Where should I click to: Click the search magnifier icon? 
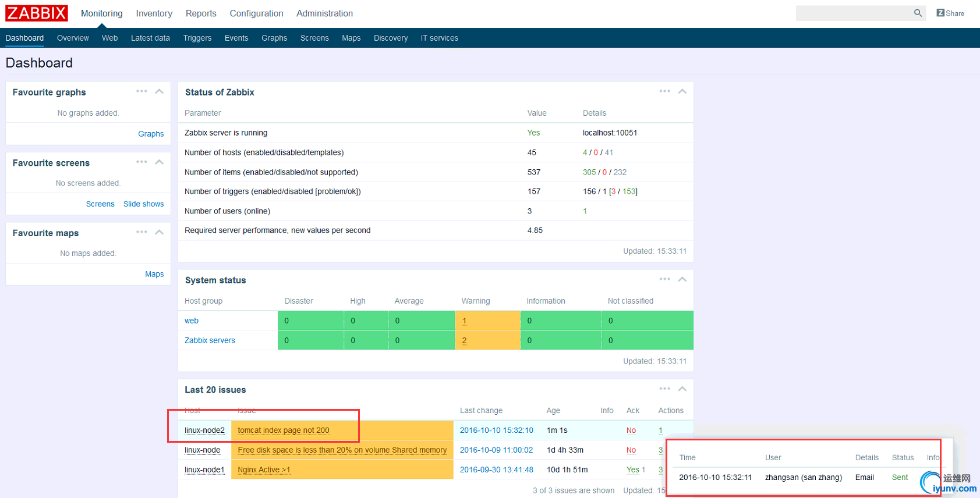coord(918,13)
